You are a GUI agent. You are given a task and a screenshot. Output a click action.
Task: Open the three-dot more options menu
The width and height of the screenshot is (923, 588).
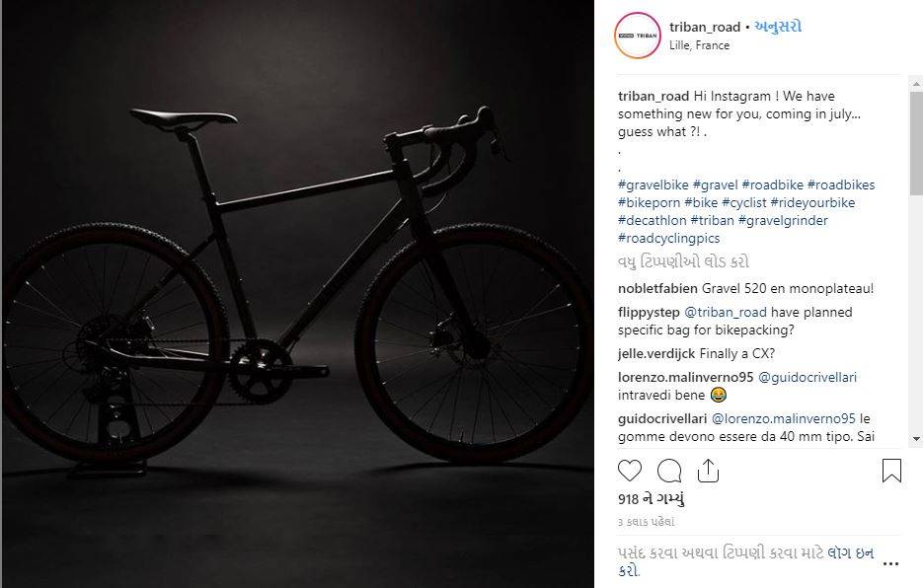pyautogui.click(x=891, y=564)
